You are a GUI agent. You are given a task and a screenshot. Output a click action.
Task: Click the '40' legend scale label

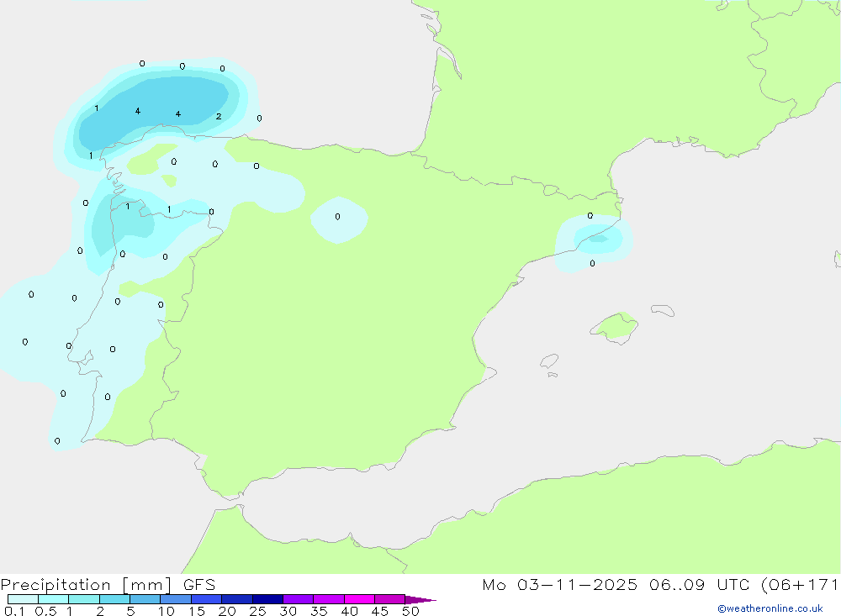tap(349, 611)
